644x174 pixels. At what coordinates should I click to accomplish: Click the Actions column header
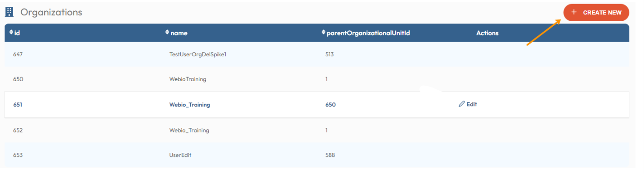[487, 33]
